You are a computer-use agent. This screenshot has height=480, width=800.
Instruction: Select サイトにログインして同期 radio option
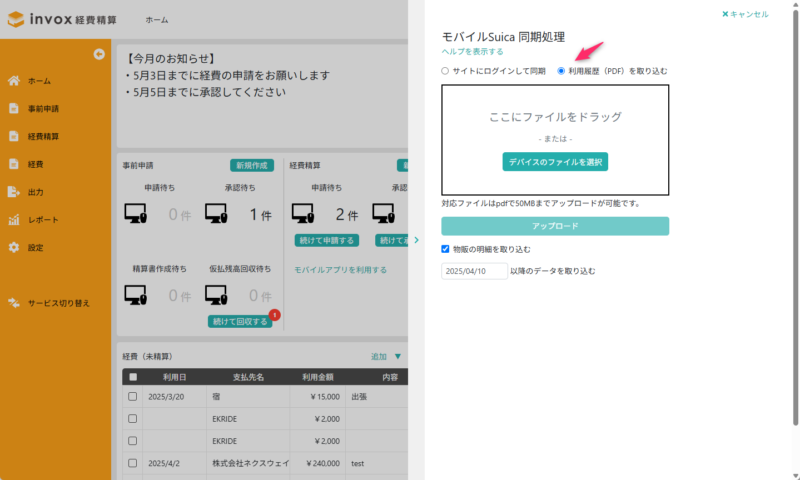(445, 71)
